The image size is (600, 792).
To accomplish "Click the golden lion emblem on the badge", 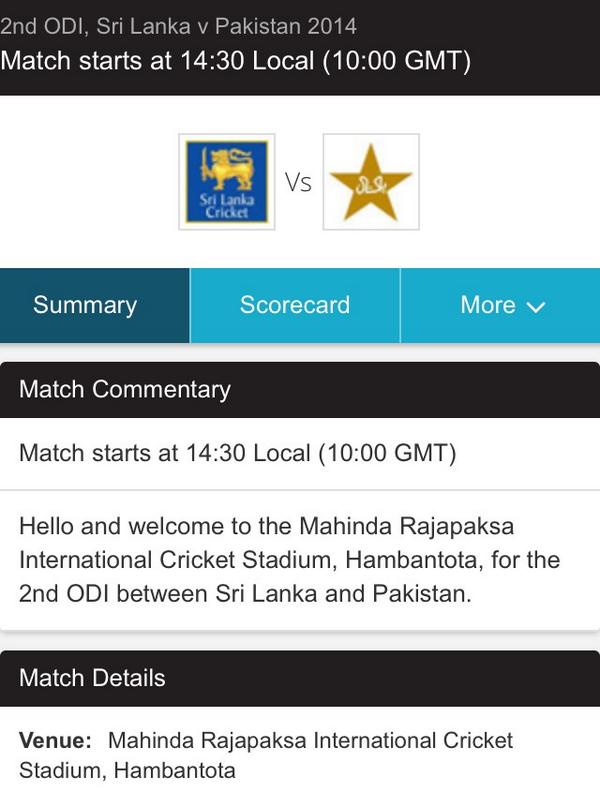I will [227, 168].
